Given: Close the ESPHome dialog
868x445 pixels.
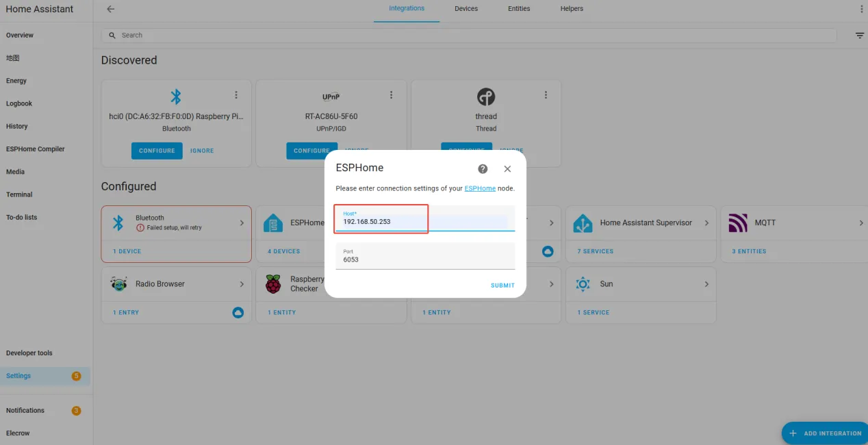Looking at the screenshot, I should click(x=507, y=168).
